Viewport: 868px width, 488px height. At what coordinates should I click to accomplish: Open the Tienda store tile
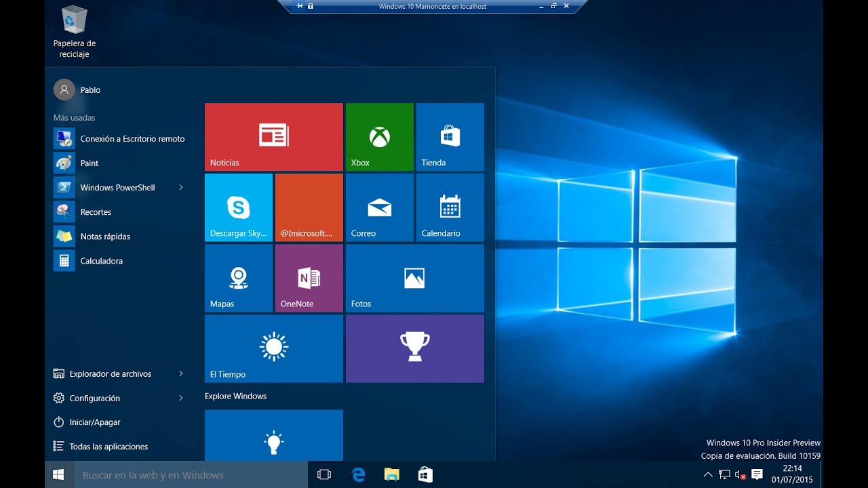(450, 137)
